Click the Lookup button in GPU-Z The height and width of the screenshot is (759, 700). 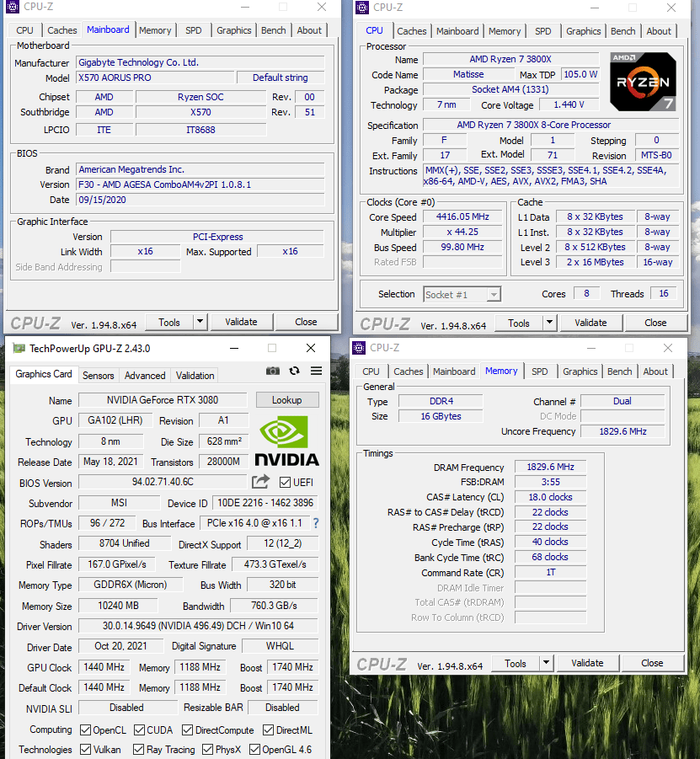click(287, 400)
